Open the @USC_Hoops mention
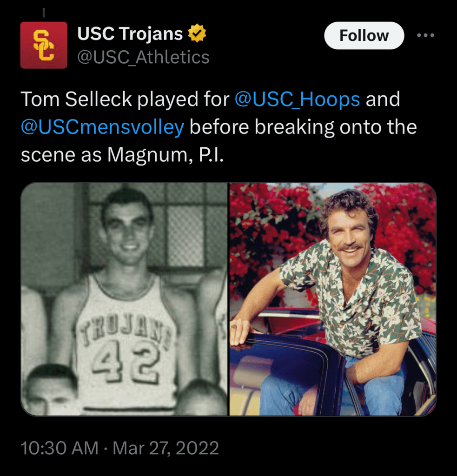 [x=298, y=99]
